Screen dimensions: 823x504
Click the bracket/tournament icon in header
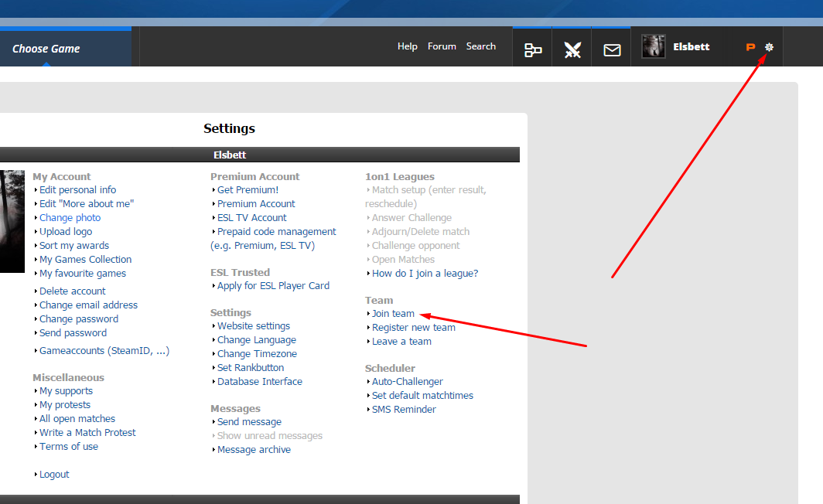(533, 50)
